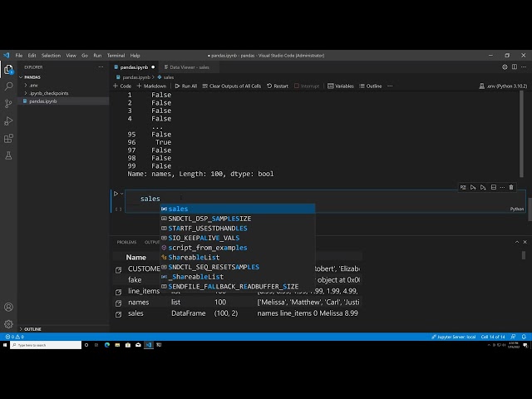The image size is (532, 399).
Task: Open the Go menu
Action: [x=85, y=56]
